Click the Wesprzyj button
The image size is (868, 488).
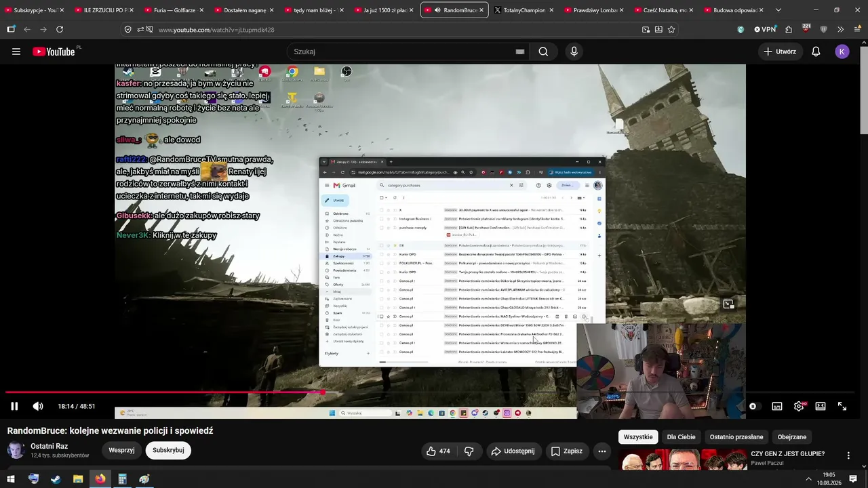(x=122, y=450)
